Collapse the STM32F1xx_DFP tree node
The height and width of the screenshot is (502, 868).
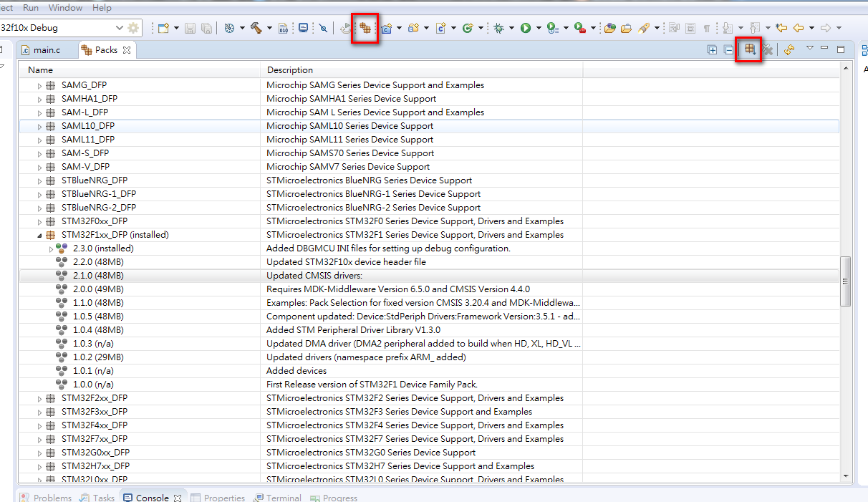39,235
